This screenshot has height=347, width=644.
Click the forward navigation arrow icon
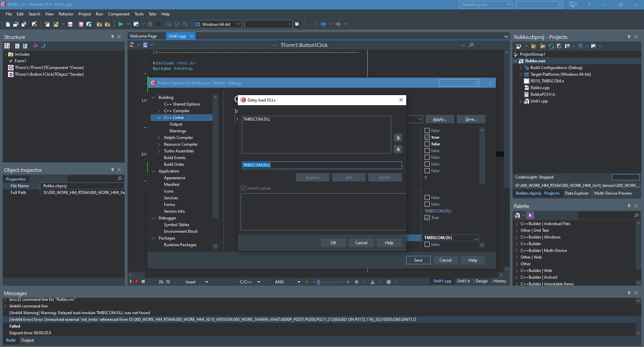tap(338, 24)
